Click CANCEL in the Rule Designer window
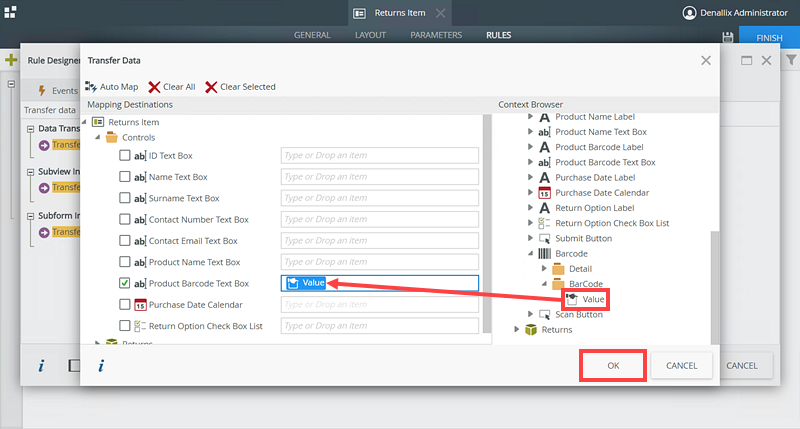This screenshot has width=800, height=429. click(742, 366)
